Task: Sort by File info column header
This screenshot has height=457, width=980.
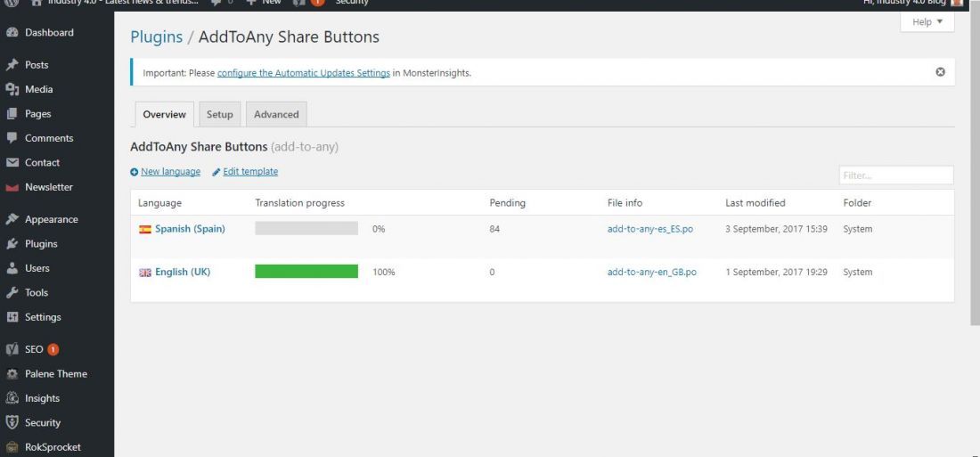Action: [625, 202]
